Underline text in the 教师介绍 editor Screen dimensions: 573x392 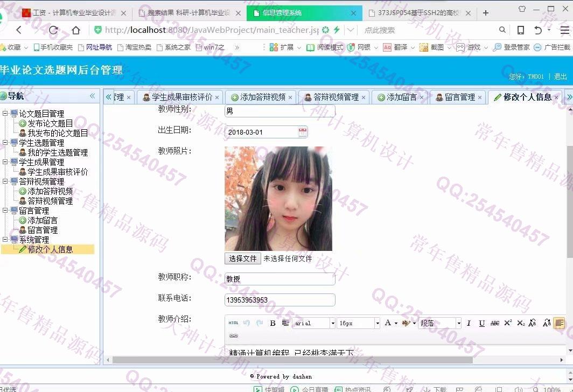[x=481, y=323]
